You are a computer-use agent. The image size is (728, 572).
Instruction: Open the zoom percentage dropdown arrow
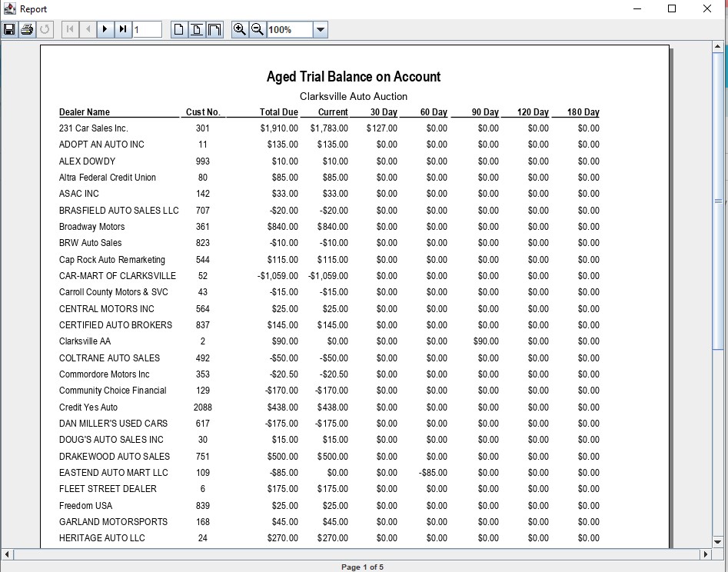(321, 30)
